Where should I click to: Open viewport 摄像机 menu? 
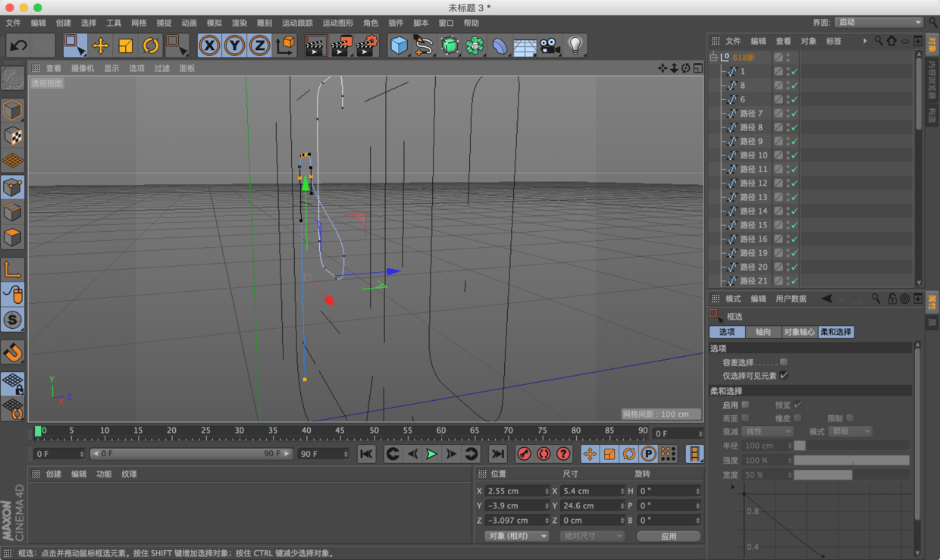tap(83, 68)
